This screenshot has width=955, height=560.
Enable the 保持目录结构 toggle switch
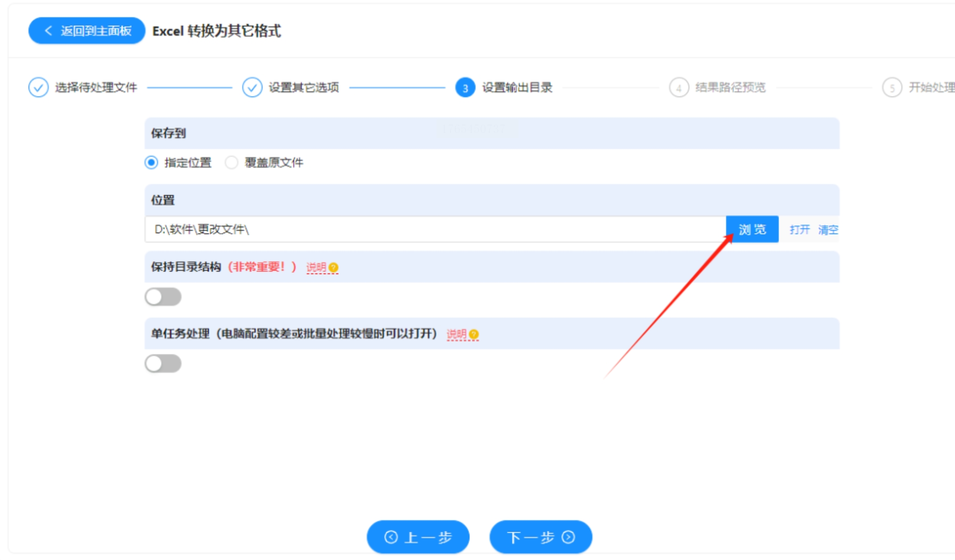pos(163,297)
